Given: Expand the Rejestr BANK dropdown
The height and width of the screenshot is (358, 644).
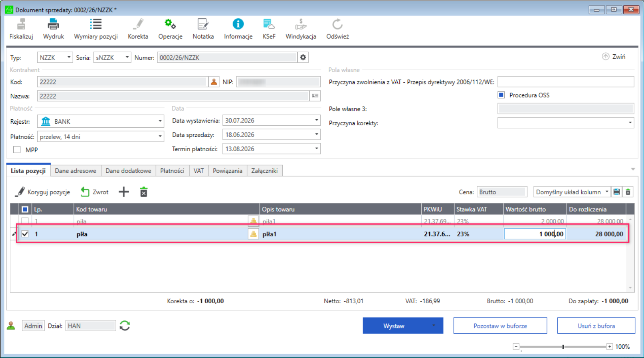Looking at the screenshot, I should [160, 121].
